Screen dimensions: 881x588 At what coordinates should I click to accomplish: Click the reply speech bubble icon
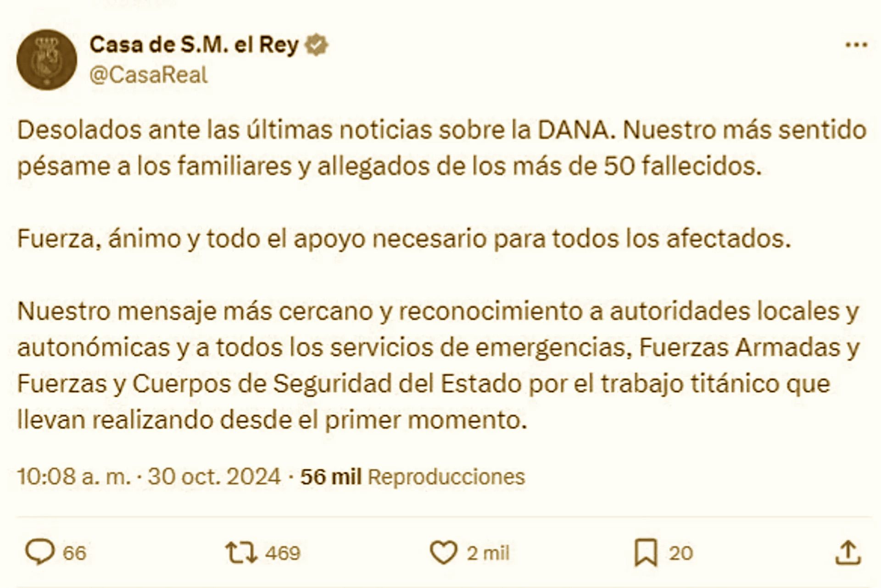tap(40, 552)
